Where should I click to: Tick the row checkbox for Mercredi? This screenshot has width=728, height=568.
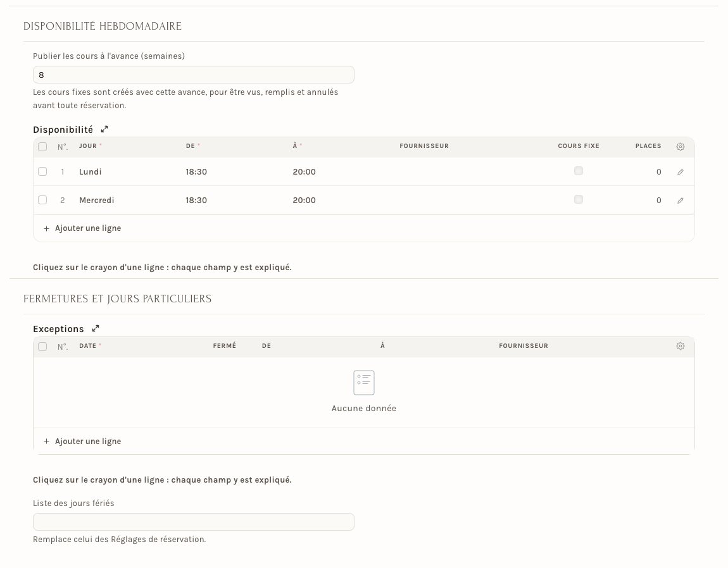click(x=42, y=200)
